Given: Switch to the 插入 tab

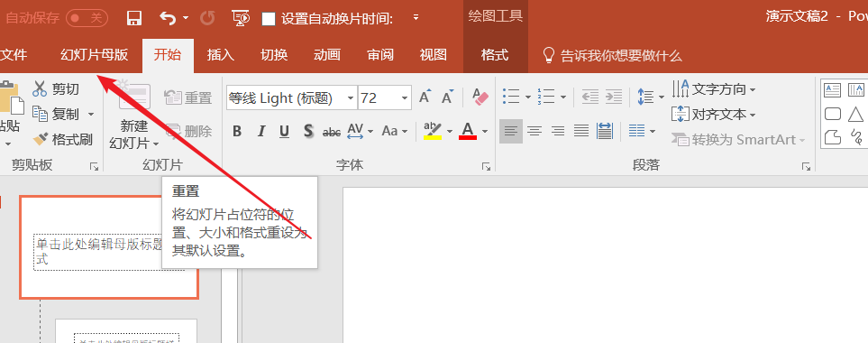Looking at the screenshot, I should click(221, 55).
